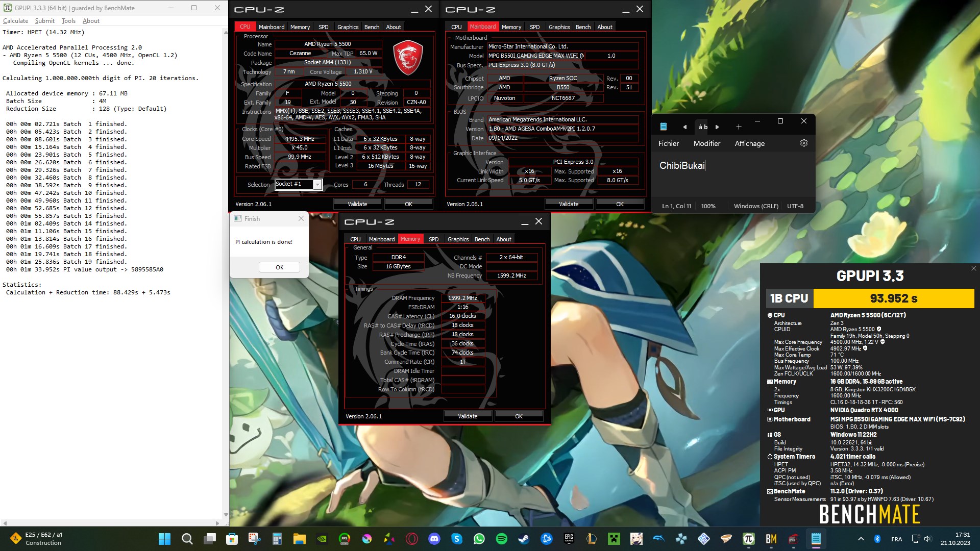The width and height of the screenshot is (980, 551).
Task: Switch to CPU tab in Memory window
Action: pos(355,239)
